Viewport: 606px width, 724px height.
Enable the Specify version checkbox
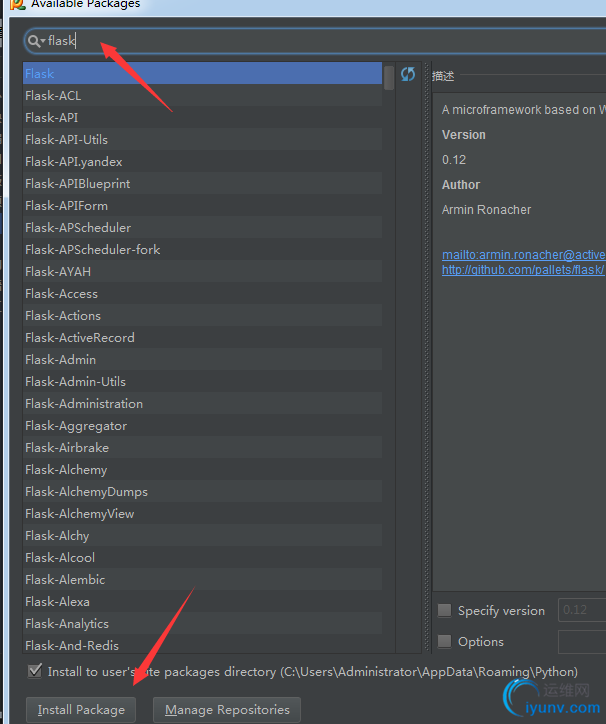tap(444, 610)
